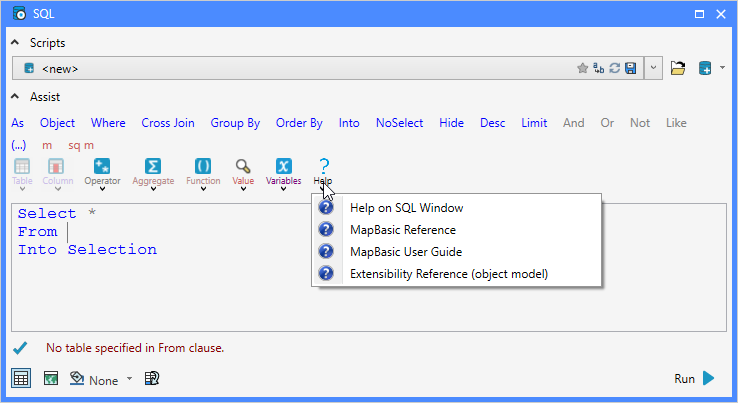Click icon beside Extensibility Reference

click(326, 273)
